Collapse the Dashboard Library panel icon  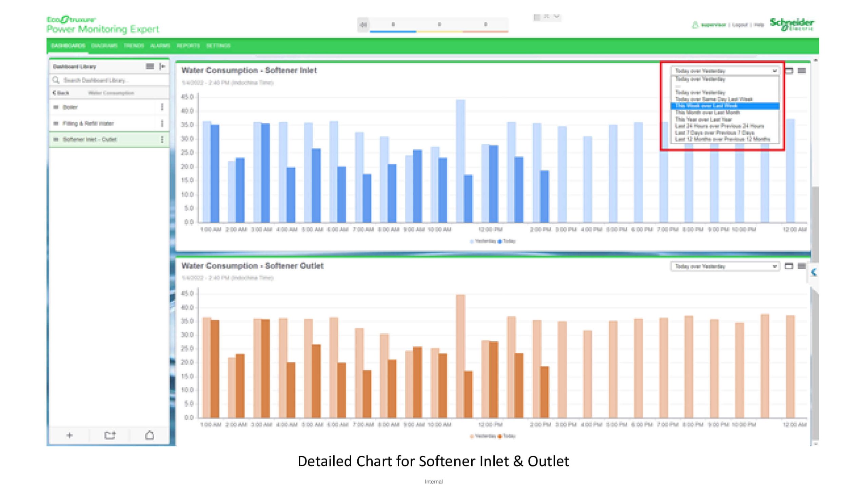[x=162, y=66]
